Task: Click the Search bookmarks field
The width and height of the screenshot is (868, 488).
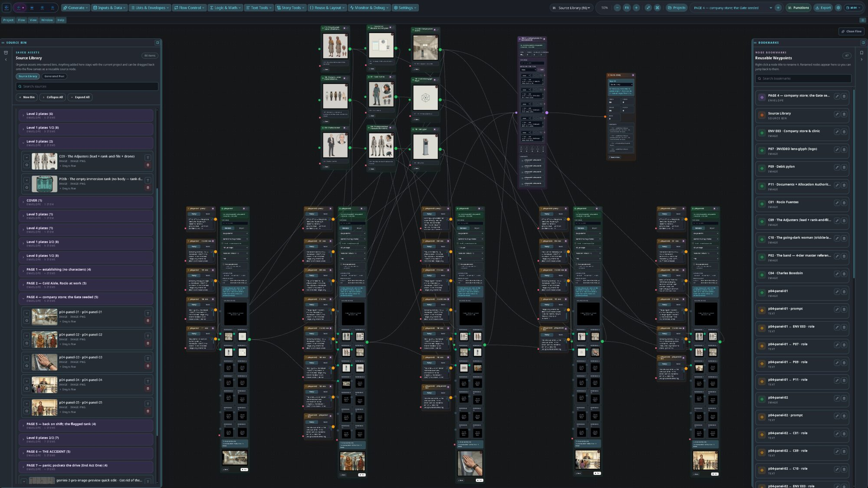Action: pos(803,79)
